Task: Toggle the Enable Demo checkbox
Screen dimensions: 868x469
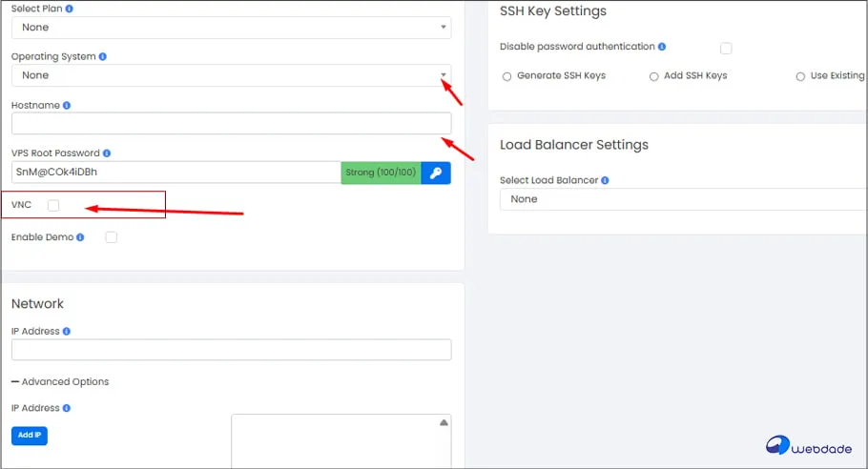Action: click(x=111, y=237)
